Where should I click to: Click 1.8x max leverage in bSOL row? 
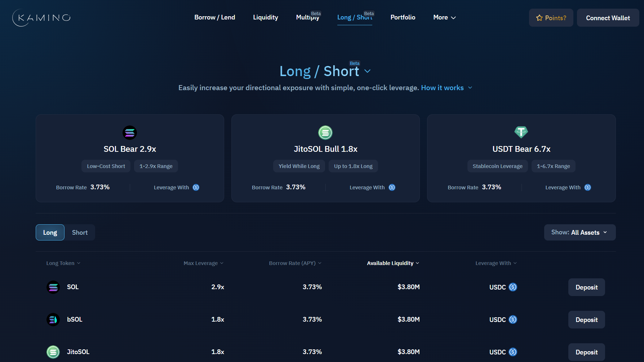pyautogui.click(x=218, y=319)
